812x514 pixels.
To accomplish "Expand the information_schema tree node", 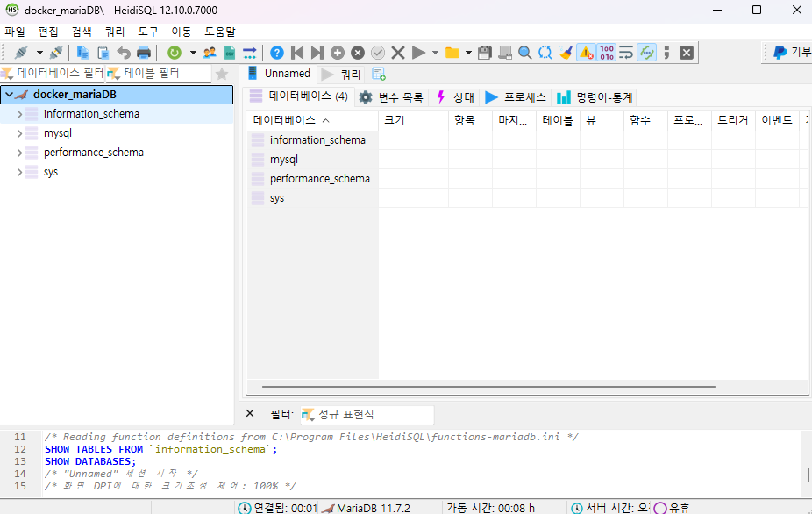I will (19, 114).
